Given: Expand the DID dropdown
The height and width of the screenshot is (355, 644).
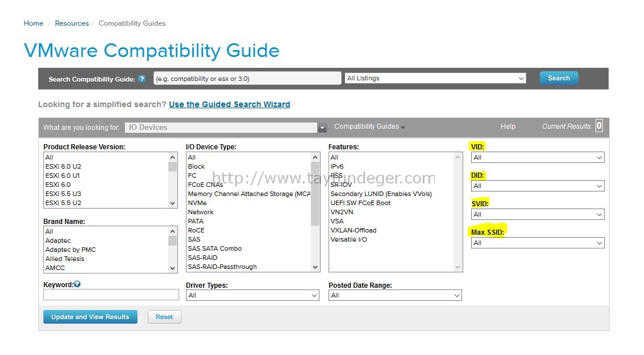Looking at the screenshot, I should (538, 186).
